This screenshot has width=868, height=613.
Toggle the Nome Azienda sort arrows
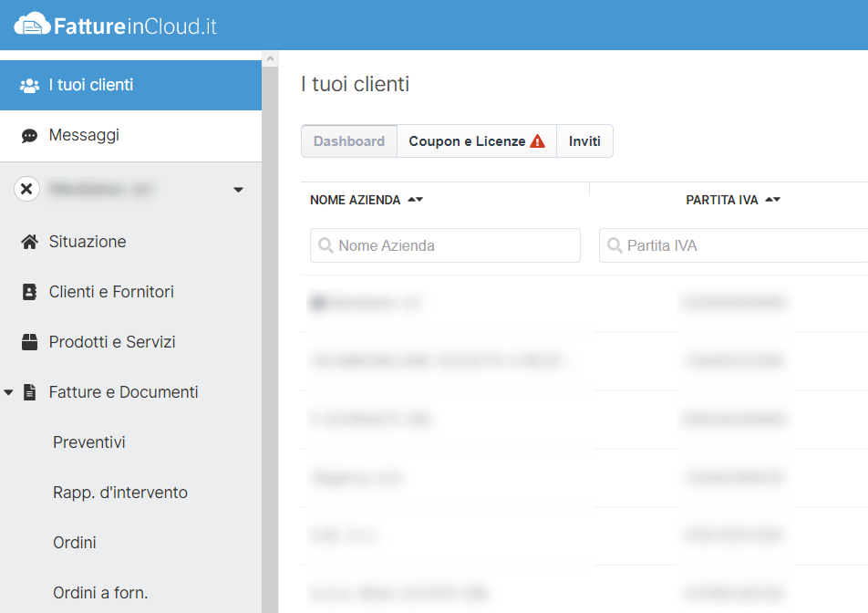(x=415, y=199)
